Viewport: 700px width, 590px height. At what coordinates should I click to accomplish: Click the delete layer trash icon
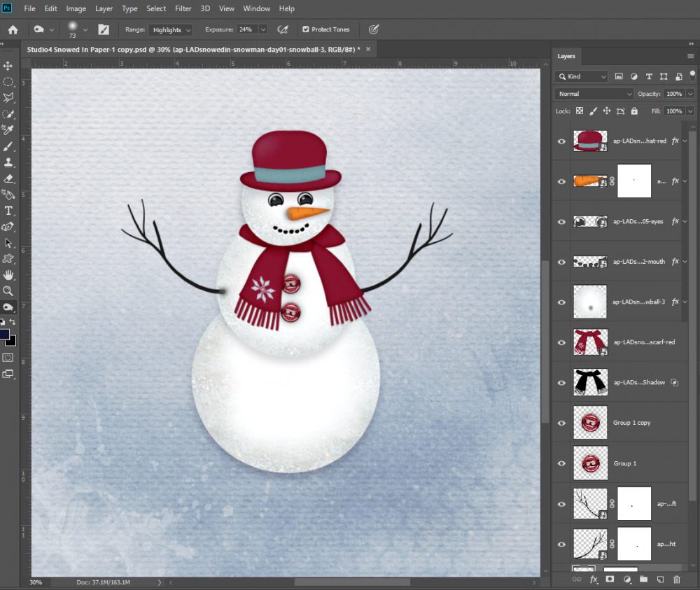tap(676, 580)
